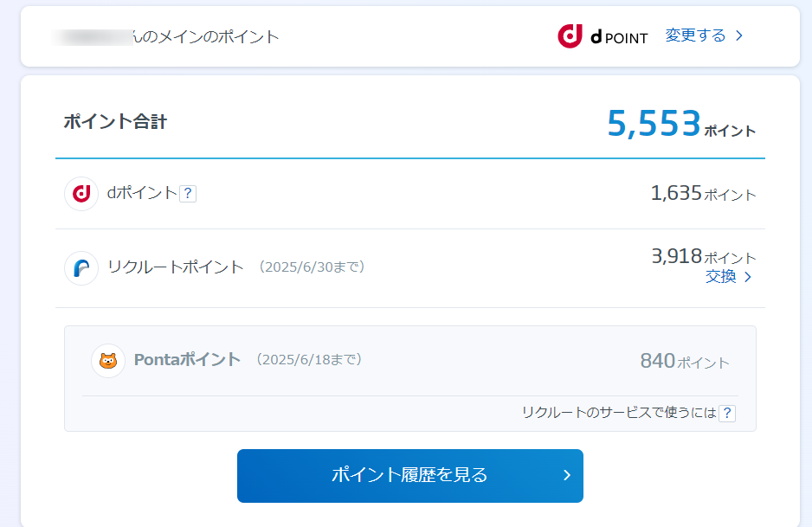
Task: Select the 5,553 total points value
Action: 654,124
